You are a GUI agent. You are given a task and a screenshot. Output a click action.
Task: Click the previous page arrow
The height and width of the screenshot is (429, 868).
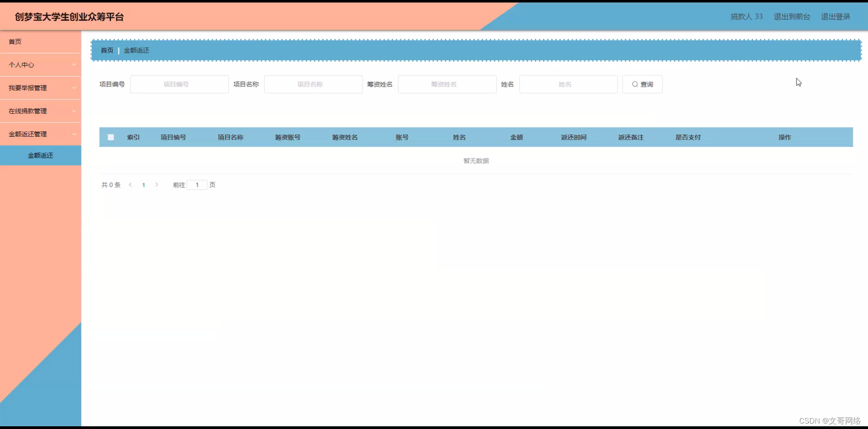coord(130,185)
